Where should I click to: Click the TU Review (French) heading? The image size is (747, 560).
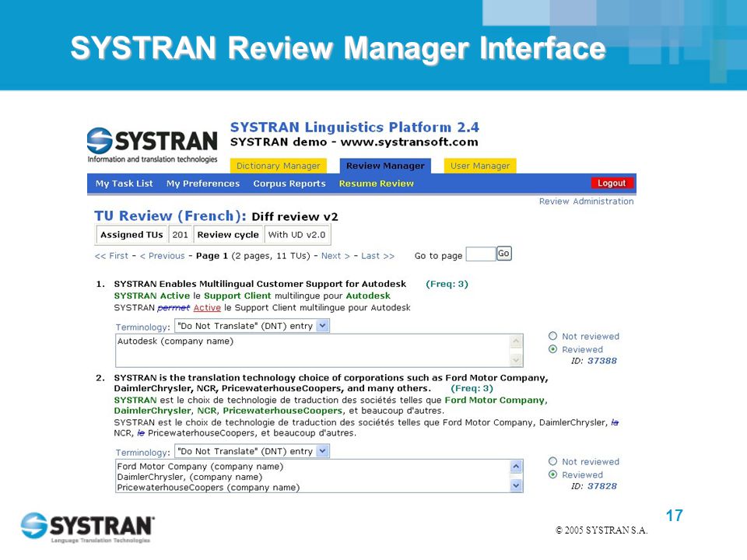click(x=170, y=215)
